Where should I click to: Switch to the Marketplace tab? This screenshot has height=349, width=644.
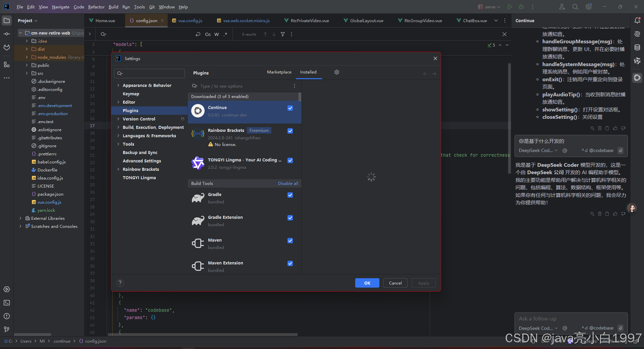(279, 72)
